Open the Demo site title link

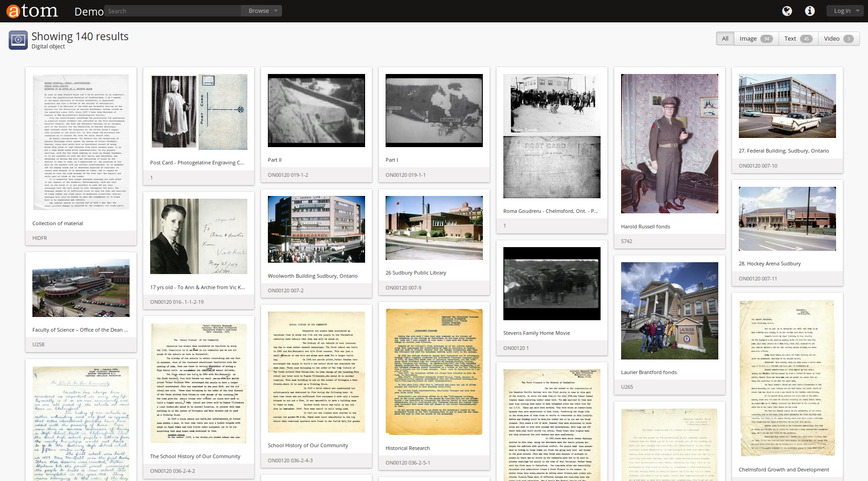point(89,12)
